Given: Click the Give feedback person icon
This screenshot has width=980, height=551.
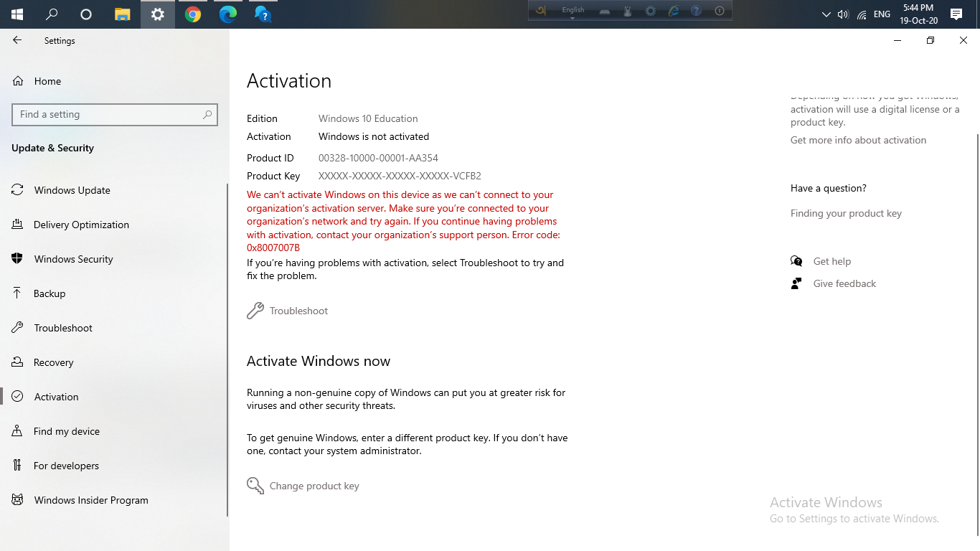Looking at the screenshot, I should click(796, 283).
